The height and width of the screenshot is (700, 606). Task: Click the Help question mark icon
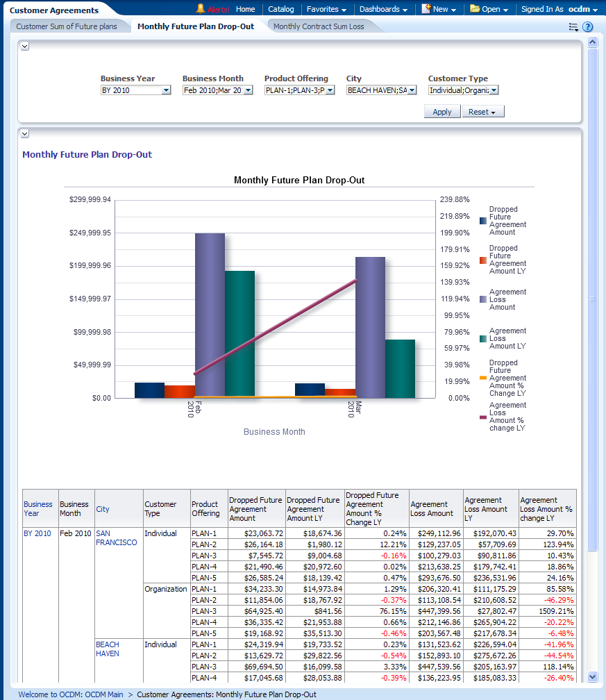[588, 27]
